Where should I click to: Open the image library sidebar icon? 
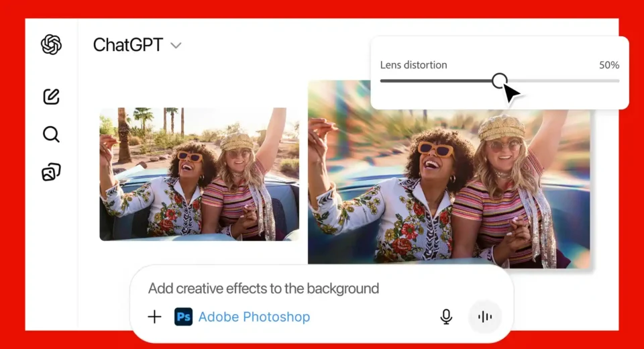coord(51,172)
